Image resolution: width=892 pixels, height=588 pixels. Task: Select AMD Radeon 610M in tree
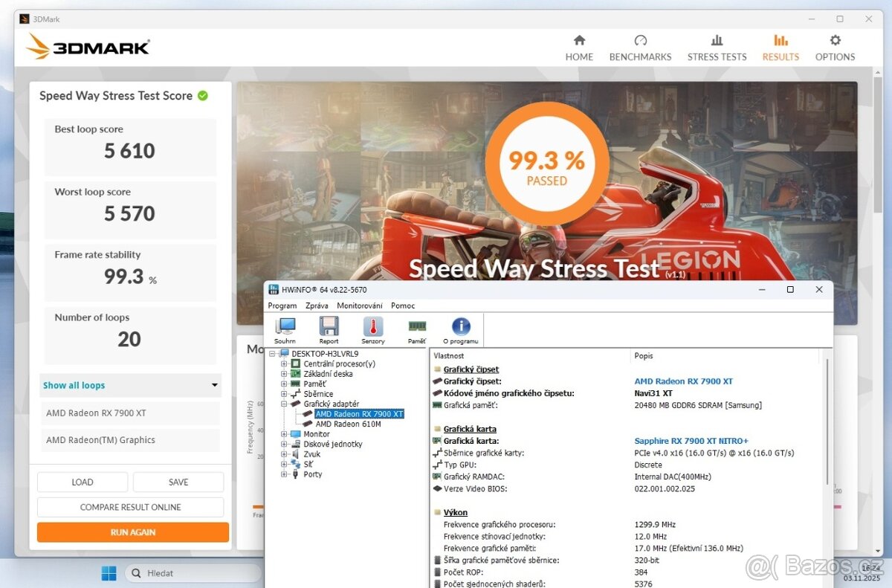point(348,424)
